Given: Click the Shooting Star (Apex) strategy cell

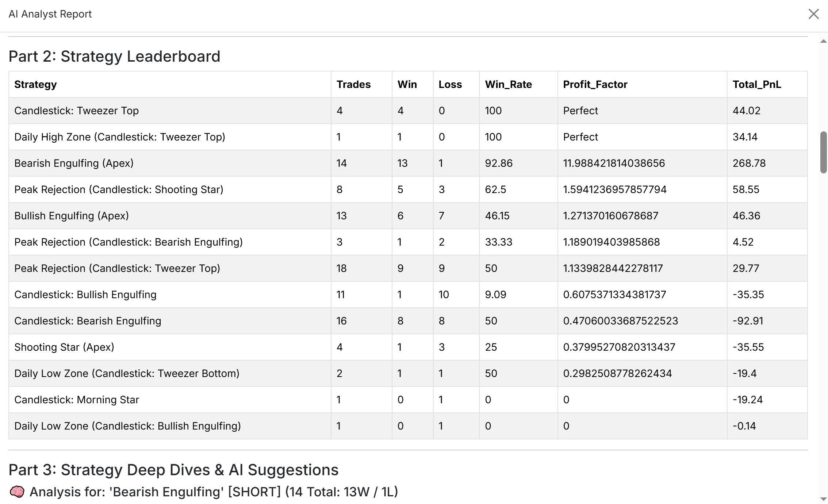Looking at the screenshot, I should (x=64, y=347).
